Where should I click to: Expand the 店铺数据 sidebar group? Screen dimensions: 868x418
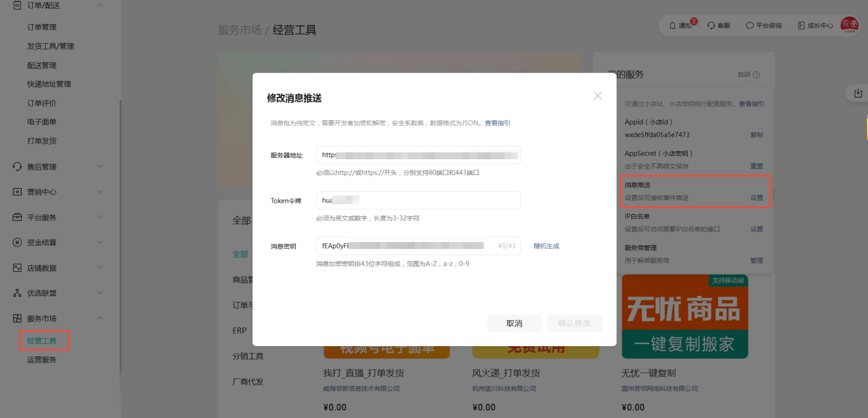100,268
